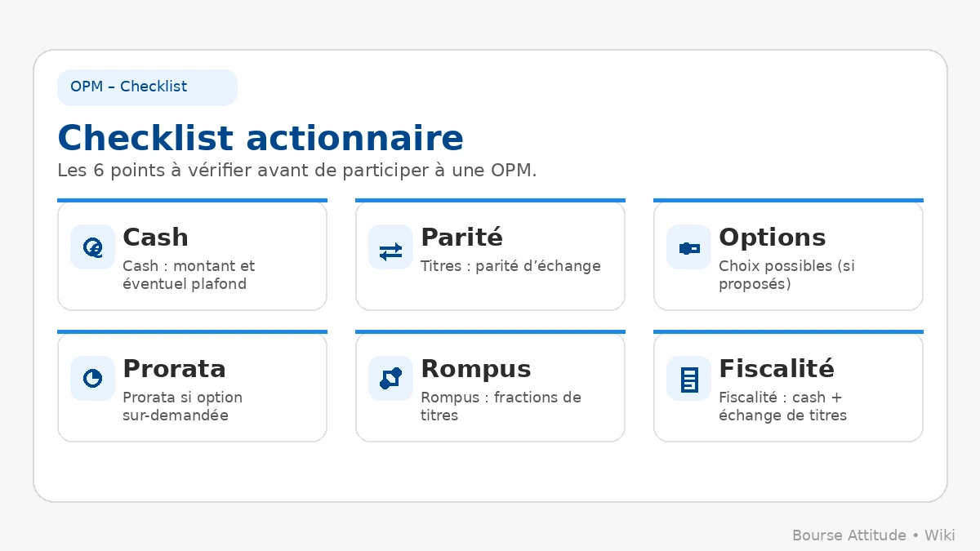Click 'Cash : montant et éventuel plafond' text

coord(188,275)
